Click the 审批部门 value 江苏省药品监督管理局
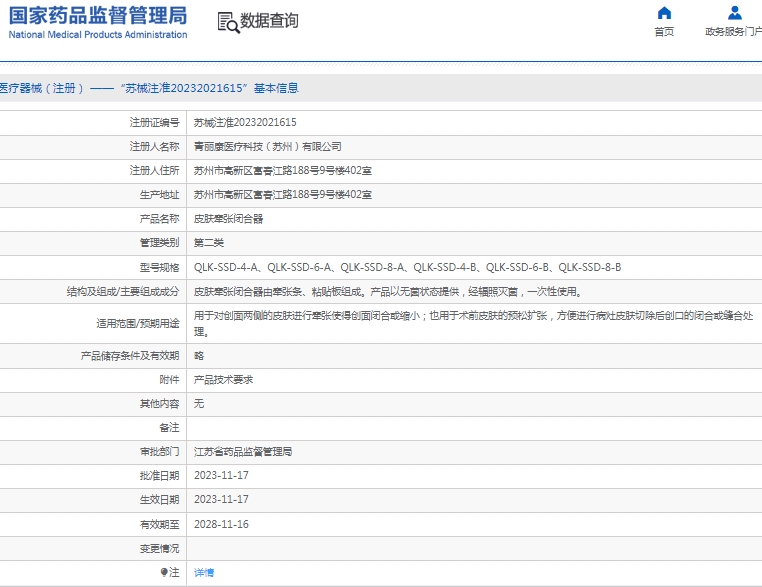 243,451
